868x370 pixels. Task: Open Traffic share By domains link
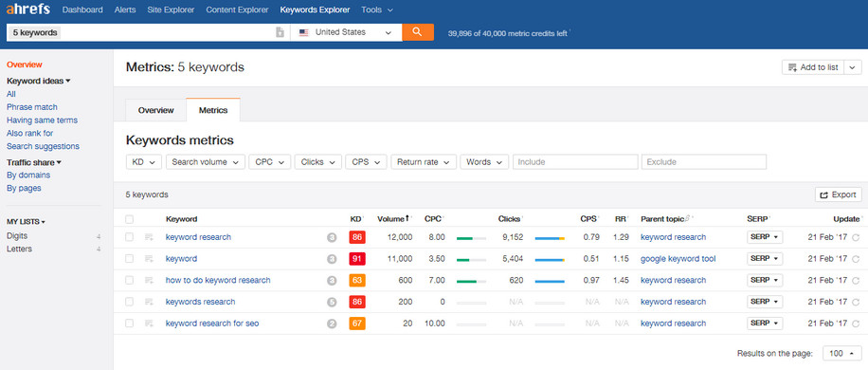click(28, 175)
